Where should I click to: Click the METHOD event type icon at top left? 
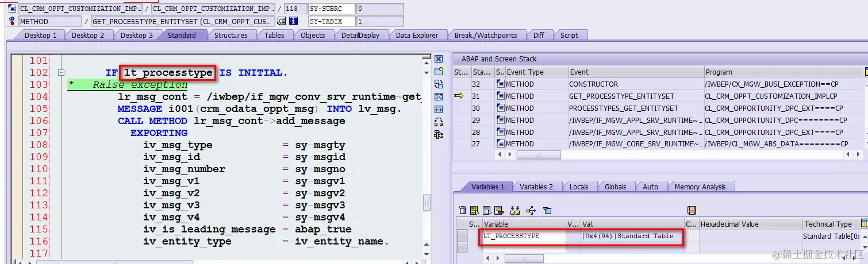(13, 21)
